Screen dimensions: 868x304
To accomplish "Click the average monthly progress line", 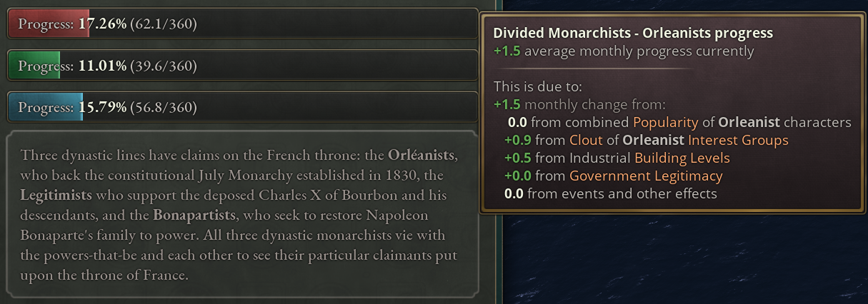I will click(x=624, y=51).
